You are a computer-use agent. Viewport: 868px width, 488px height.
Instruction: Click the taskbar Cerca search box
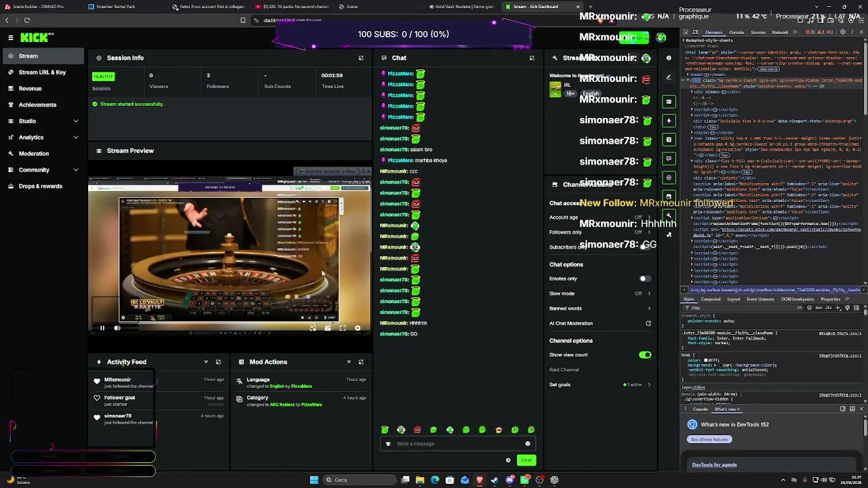click(x=359, y=481)
